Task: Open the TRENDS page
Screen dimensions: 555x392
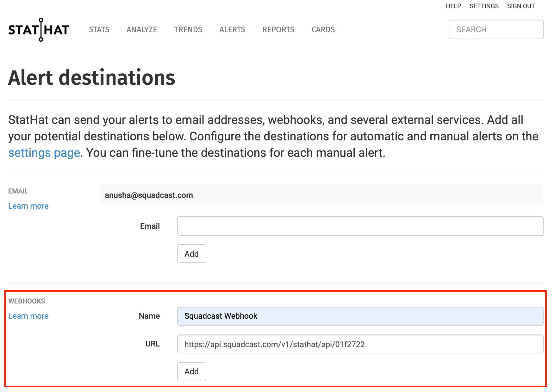Action: 188,30
